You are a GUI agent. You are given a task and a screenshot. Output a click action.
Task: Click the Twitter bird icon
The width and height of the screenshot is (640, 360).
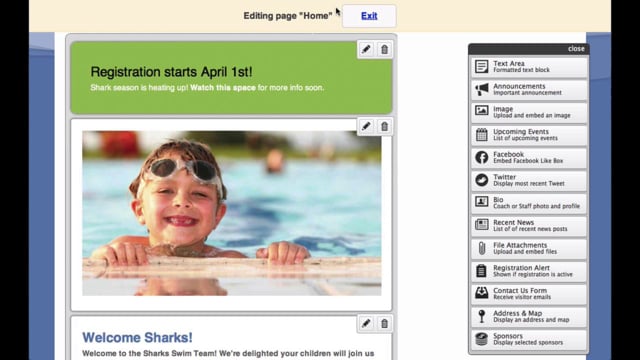click(482, 180)
